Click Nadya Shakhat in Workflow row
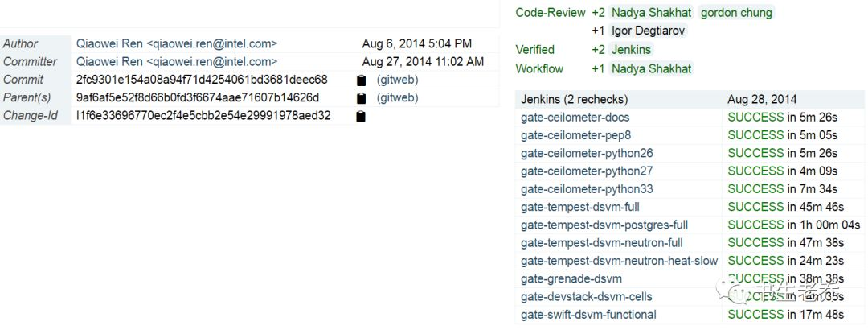 pyautogui.click(x=651, y=68)
